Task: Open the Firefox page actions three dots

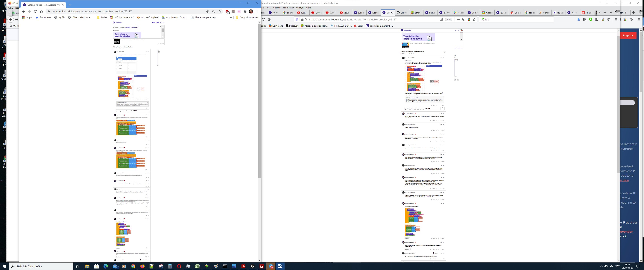Action: [x=458, y=19]
